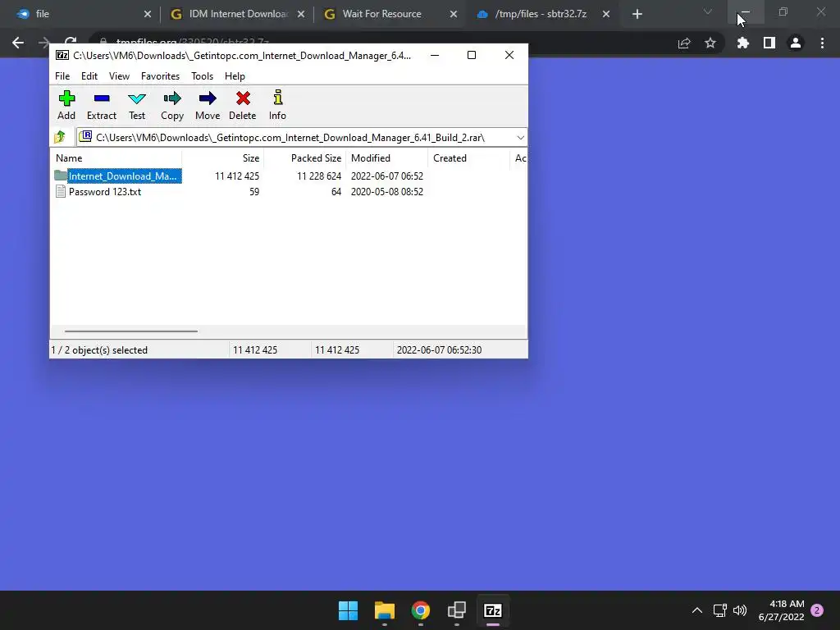
Task: Go up one folder level icon
Action: (x=60, y=137)
